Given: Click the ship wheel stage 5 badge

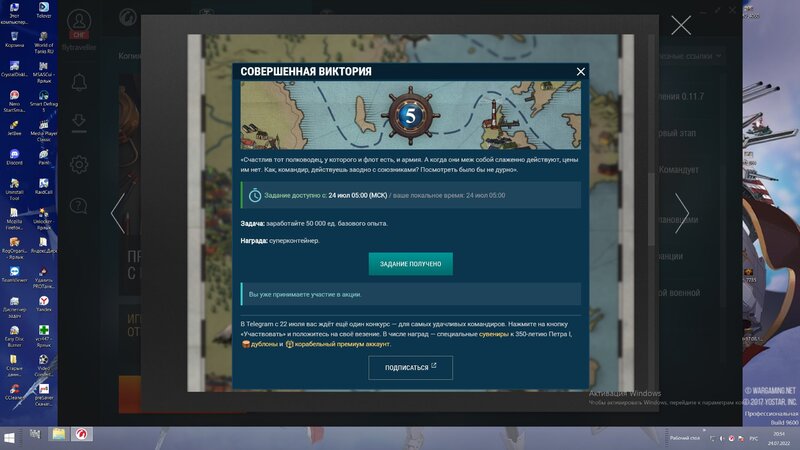Looking at the screenshot, I should (x=411, y=116).
